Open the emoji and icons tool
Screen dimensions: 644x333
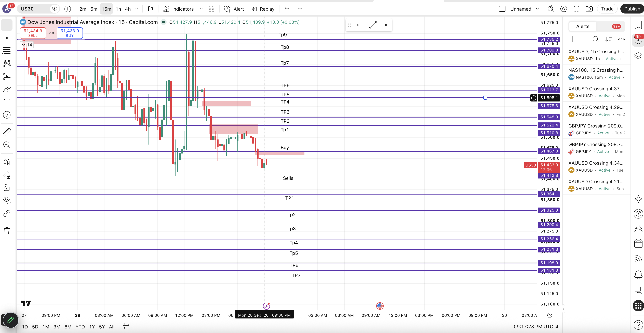(7, 115)
